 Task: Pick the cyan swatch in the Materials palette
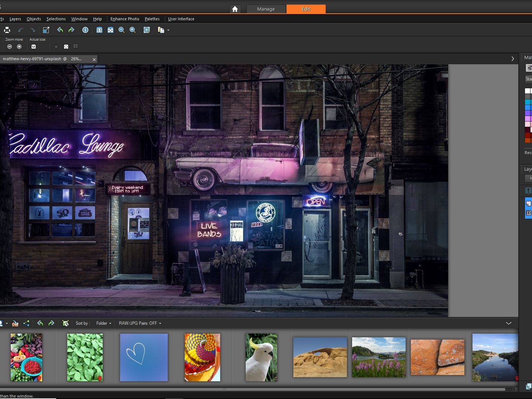click(x=528, y=102)
